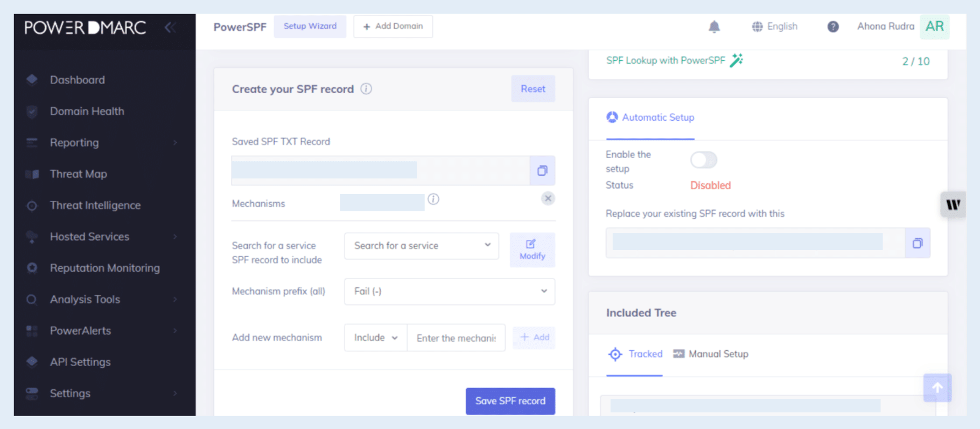Click the scroll-to-top arrow button
The height and width of the screenshot is (429, 980).
tap(937, 388)
